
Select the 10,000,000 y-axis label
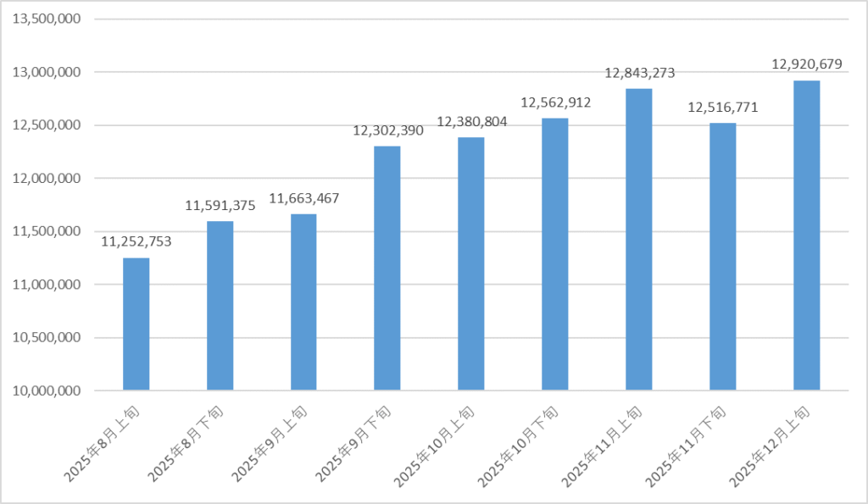[x=44, y=390]
